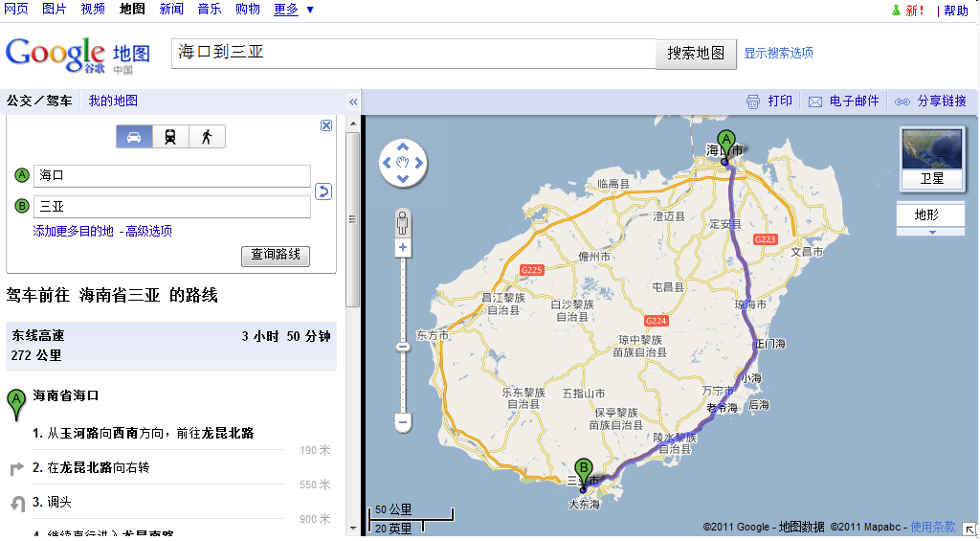Select the walking directions icon
Image resolution: width=980 pixels, height=541 pixels.
[207, 137]
